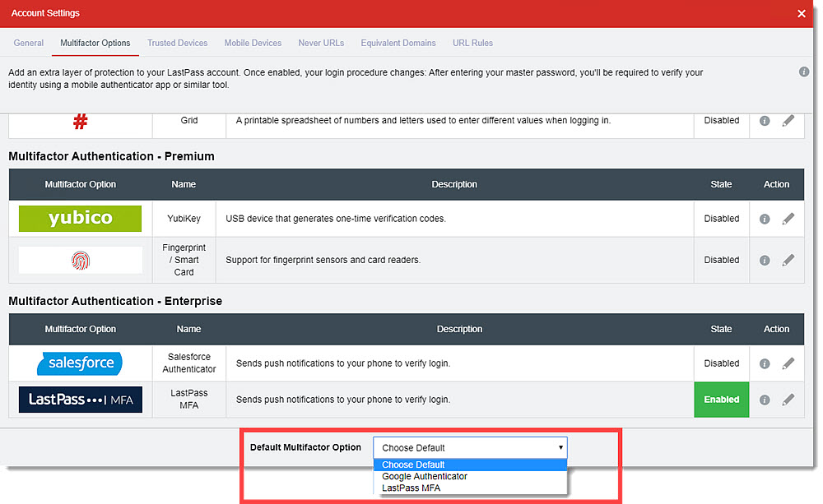
Task: Click LastPass MFA name cell
Action: (189, 399)
